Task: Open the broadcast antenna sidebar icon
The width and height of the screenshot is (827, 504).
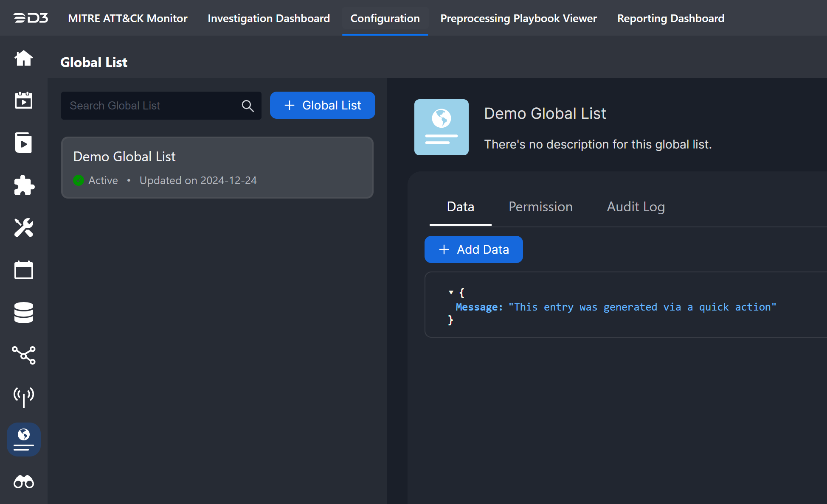Action: 24,397
